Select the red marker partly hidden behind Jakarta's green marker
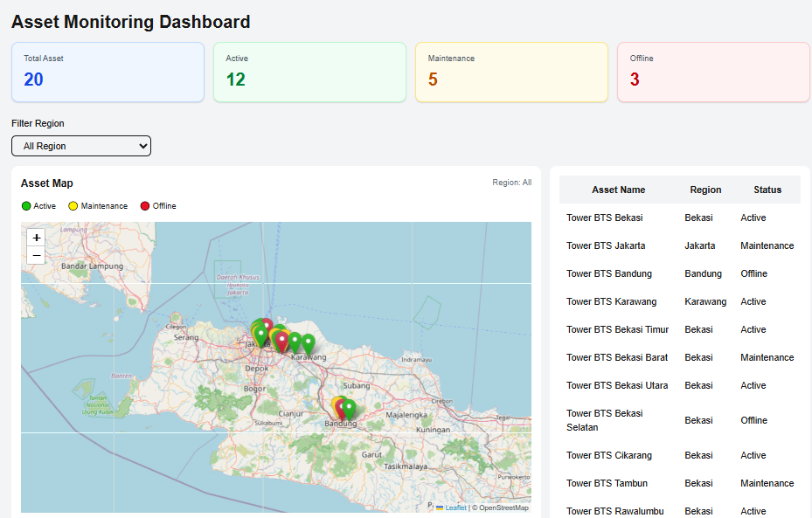Viewport: 812px width, 518px height. point(268,323)
